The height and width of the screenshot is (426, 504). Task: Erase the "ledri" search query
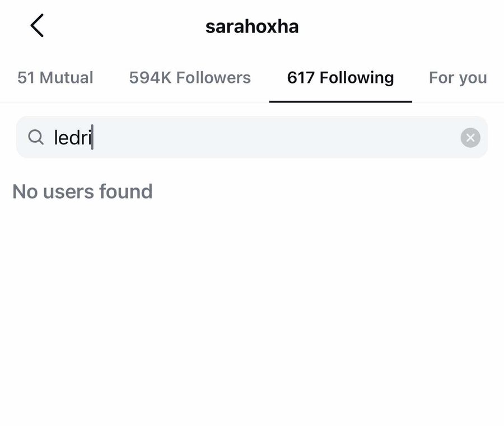click(x=470, y=137)
